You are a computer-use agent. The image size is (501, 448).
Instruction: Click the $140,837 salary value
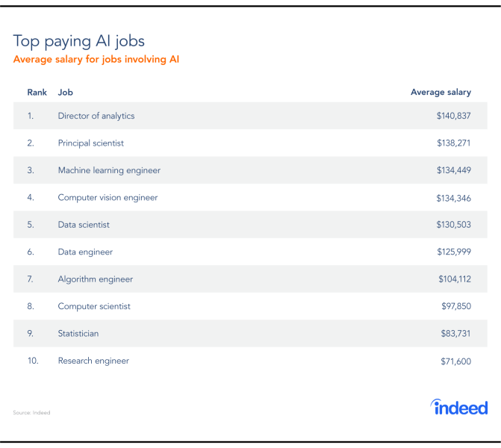coord(454,116)
